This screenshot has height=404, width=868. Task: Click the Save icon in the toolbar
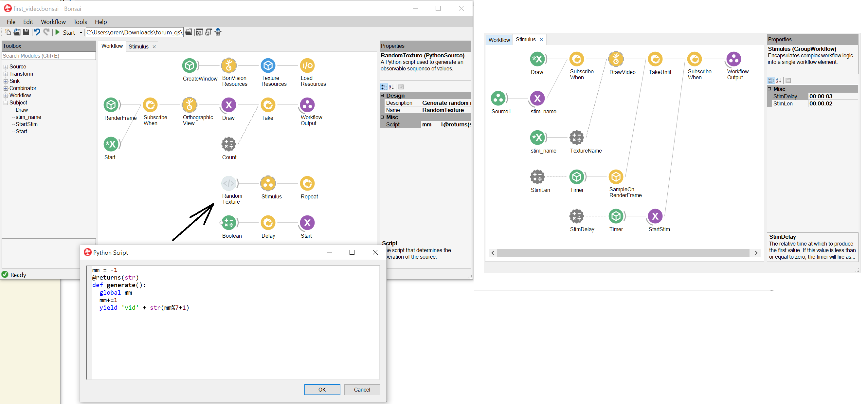click(26, 32)
